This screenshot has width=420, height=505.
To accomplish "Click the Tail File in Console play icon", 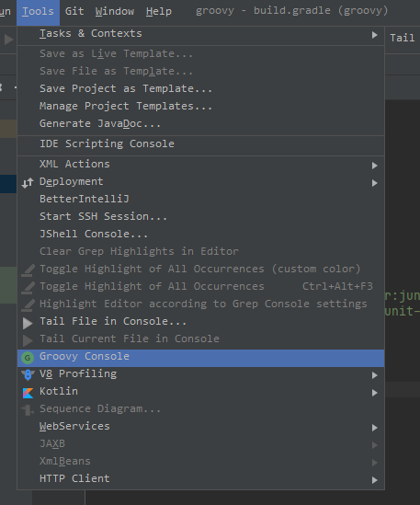I will (28, 323).
